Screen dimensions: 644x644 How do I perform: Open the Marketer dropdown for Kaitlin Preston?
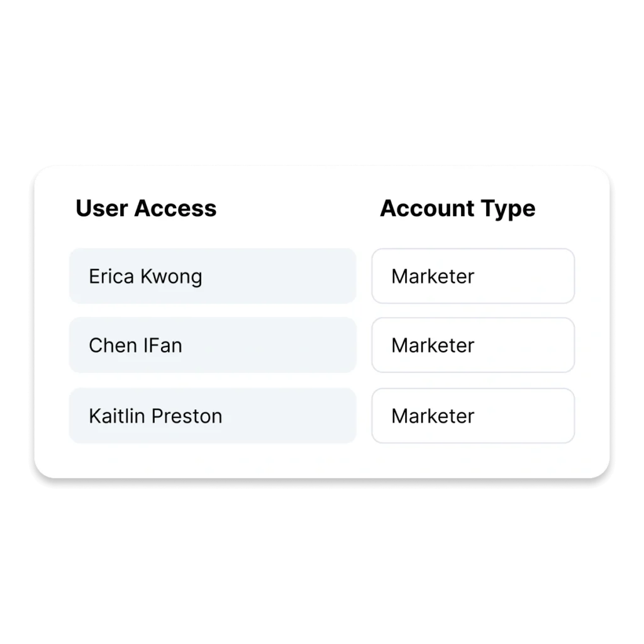(x=473, y=416)
